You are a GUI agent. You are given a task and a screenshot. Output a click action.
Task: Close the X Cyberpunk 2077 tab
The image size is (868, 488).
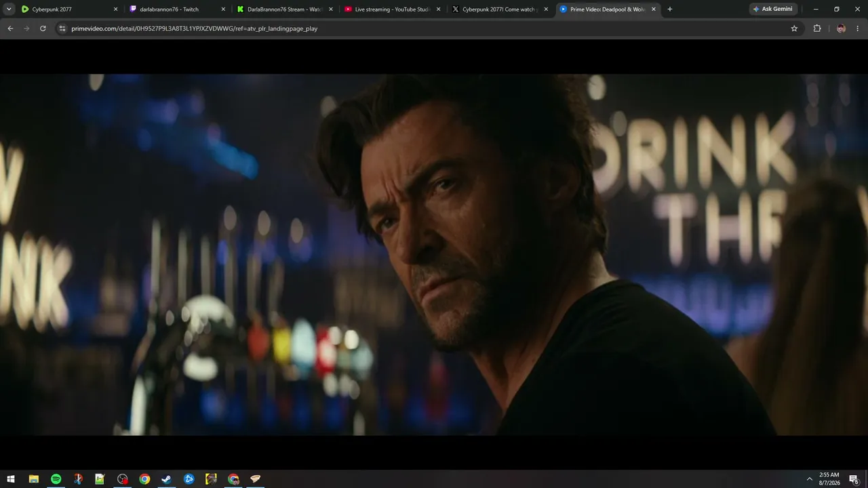(546, 9)
